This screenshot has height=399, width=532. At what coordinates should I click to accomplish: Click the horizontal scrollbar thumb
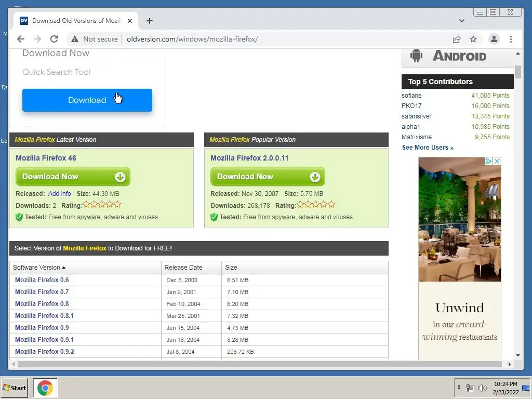tap(260, 364)
